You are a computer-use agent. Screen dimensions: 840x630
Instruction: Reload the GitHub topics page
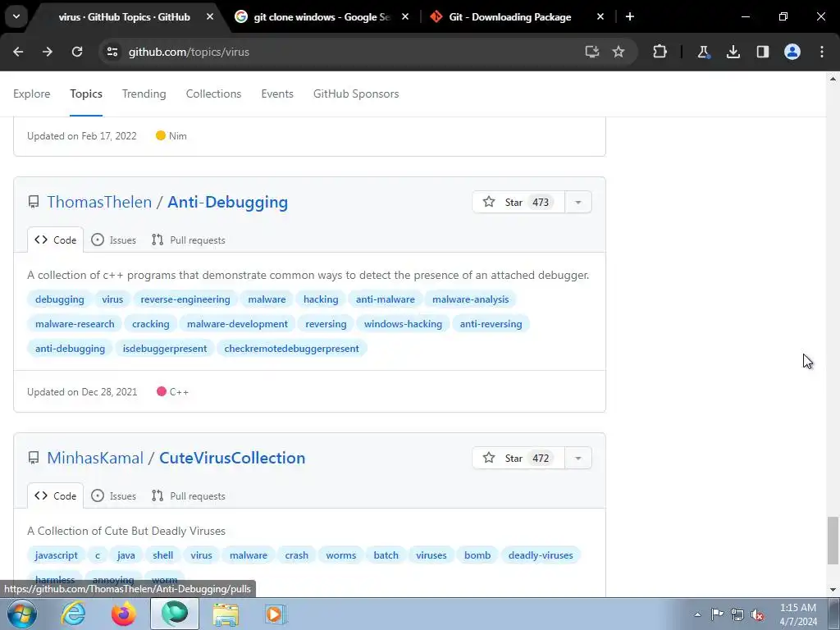(x=77, y=52)
